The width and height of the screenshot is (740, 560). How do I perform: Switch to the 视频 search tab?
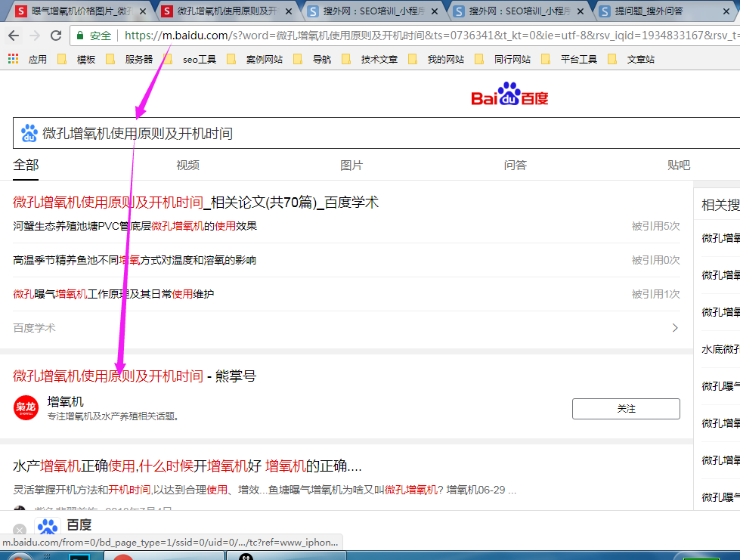click(x=187, y=166)
